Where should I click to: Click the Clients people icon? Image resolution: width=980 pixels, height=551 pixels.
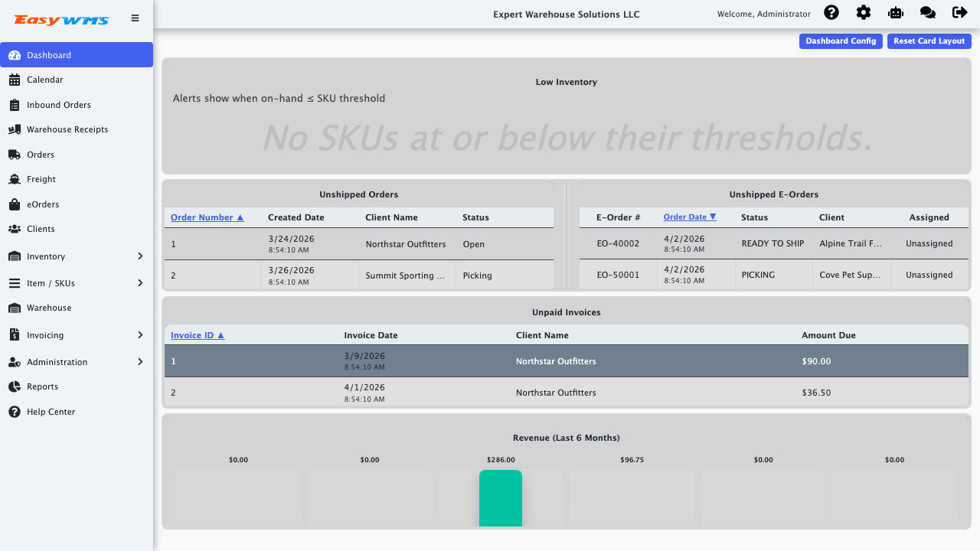(x=15, y=229)
